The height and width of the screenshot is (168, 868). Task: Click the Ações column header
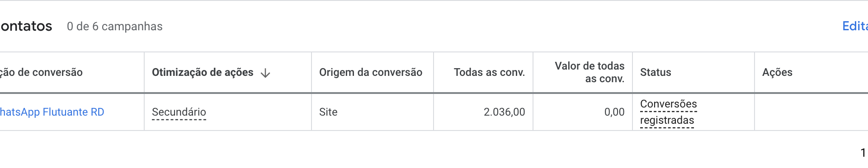click(x=777, y=72)
